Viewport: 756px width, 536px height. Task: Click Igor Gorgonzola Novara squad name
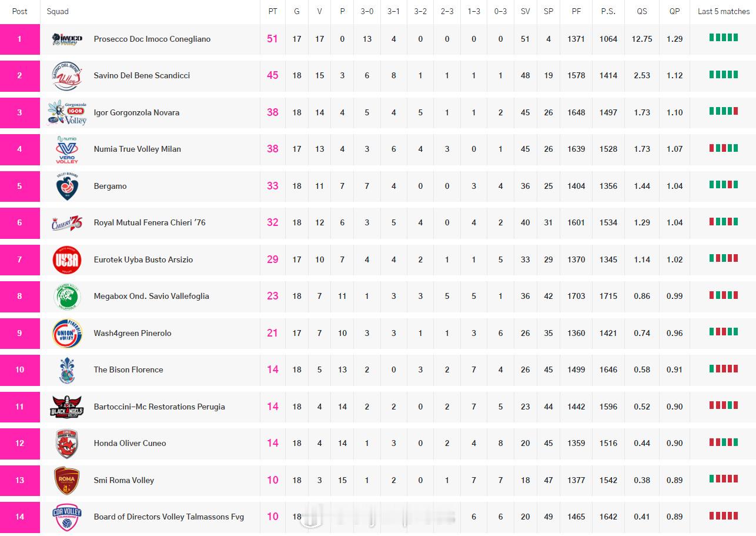[136, 112]
